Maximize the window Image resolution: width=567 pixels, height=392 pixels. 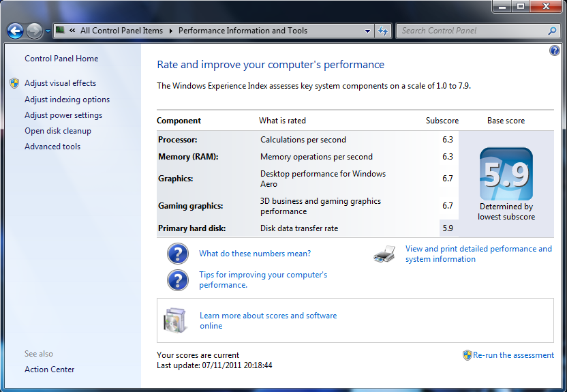click(521, 7)
